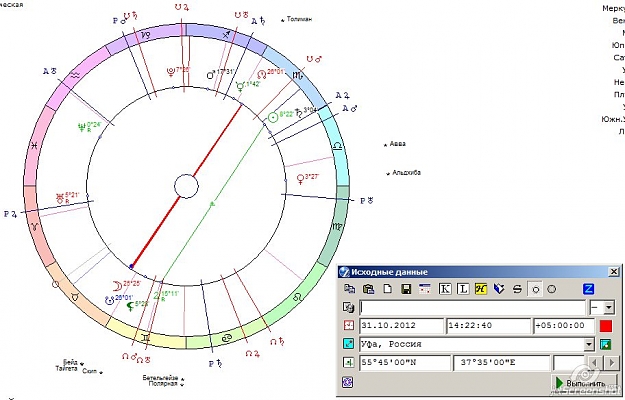
Task: Click the yellow Ж toolbar button
Action: pyautogui.click(x=481, y=289)
